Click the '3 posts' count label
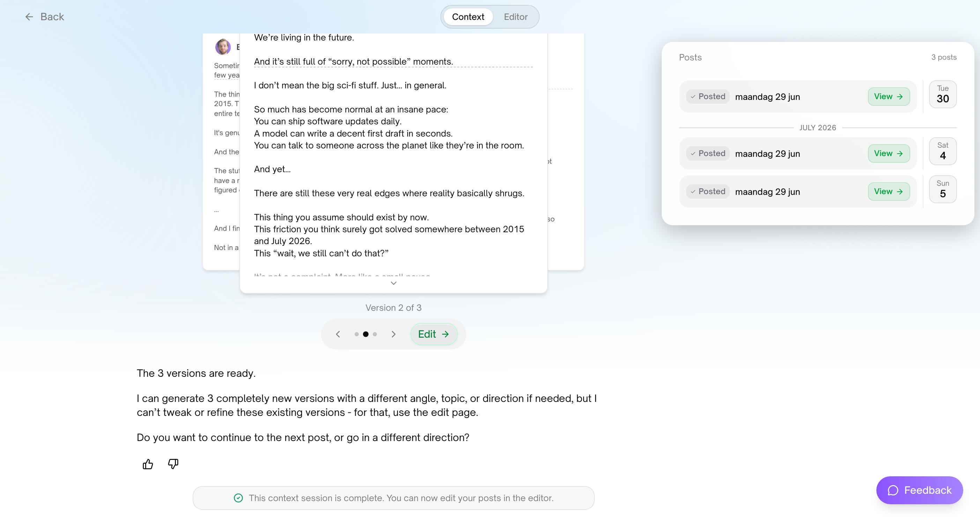The height and width of the screenshot is (521, 980). 944,57
